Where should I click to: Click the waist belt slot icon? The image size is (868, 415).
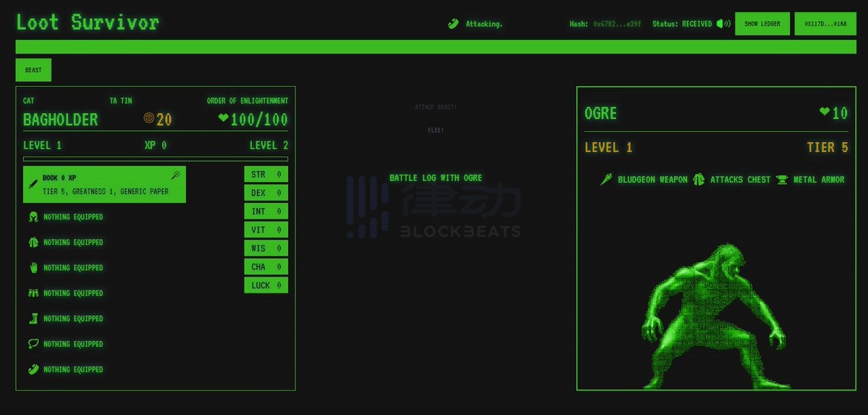(x=33, y=293)
